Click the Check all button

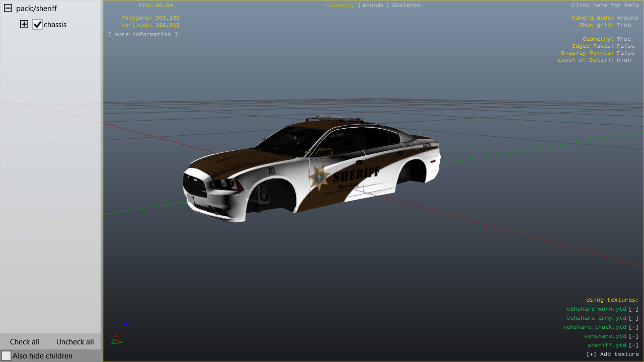click(25, 341)
